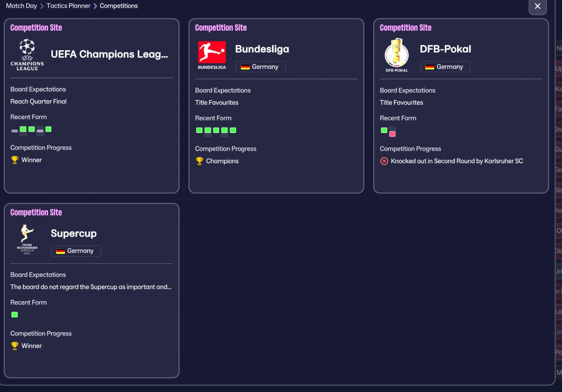The height and width of the screenshot is (392, 562).
Task: Click the knocked-out X icon in DFB-Pokal card
Action: (x=384, y=161)
